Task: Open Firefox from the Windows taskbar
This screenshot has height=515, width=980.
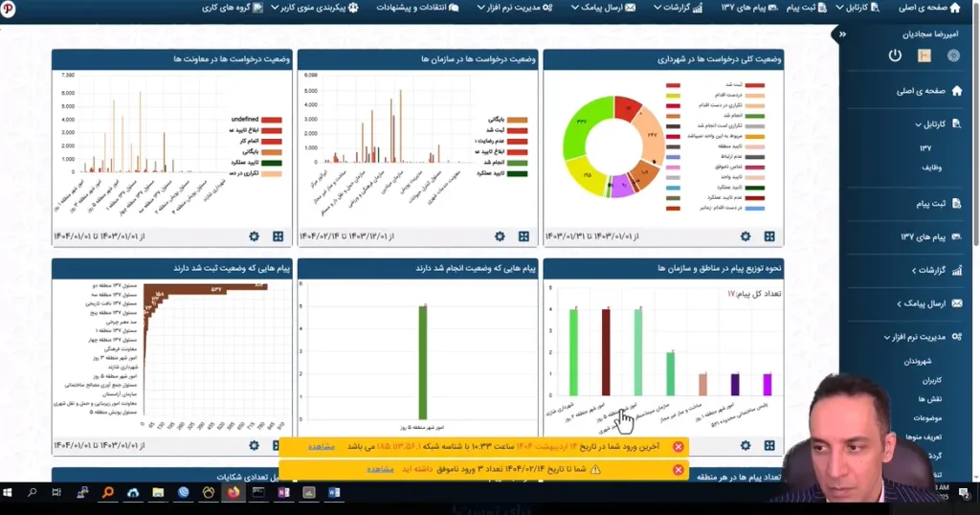Action: point(233,492)
